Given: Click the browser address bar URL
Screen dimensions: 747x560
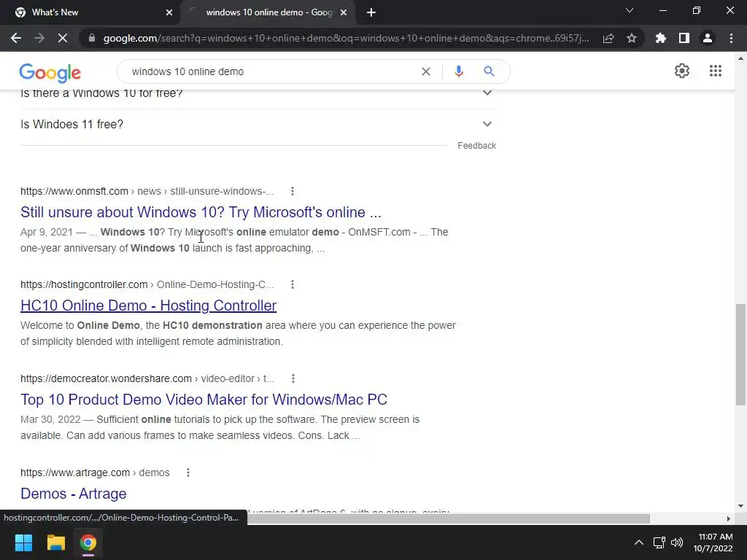Looking at the screenshot, I should point(346,38).
